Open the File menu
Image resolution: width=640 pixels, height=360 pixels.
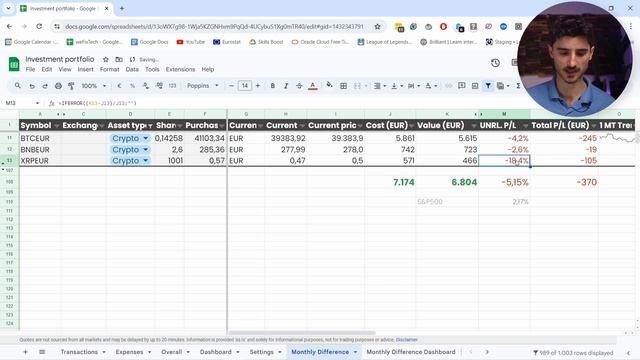(30, 69)
